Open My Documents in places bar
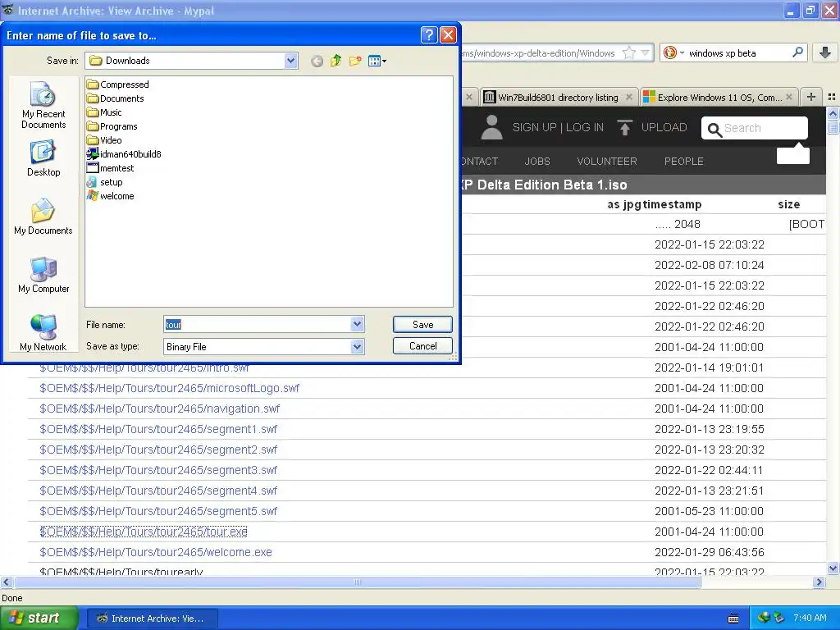The height and width of the screenshot is (630, 840). tap(43, 217)
